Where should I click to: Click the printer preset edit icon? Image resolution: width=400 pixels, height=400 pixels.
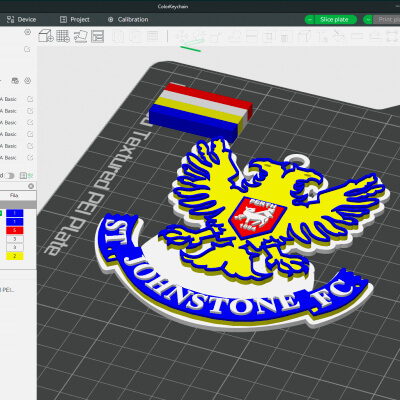[x=27, y=49]
